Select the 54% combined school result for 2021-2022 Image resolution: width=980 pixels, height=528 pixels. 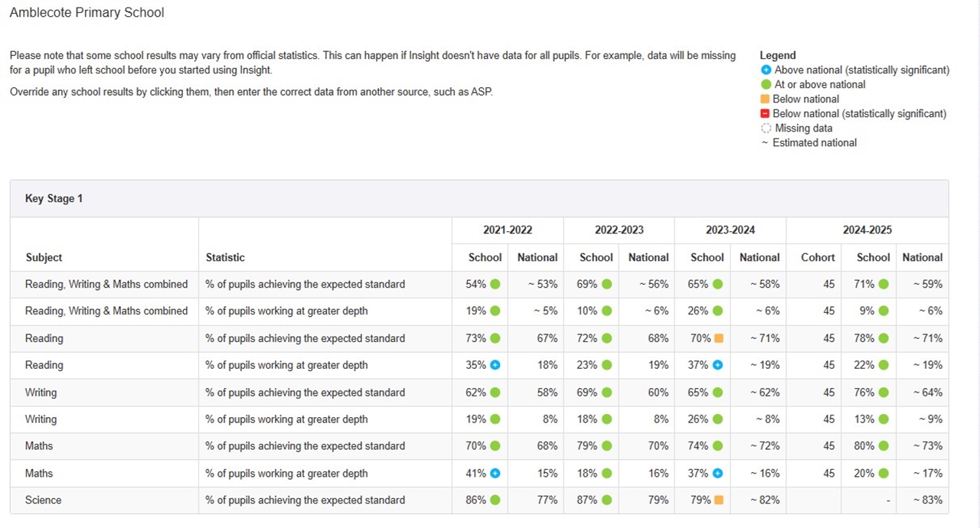pyautogui.click(x=476, y=285)
